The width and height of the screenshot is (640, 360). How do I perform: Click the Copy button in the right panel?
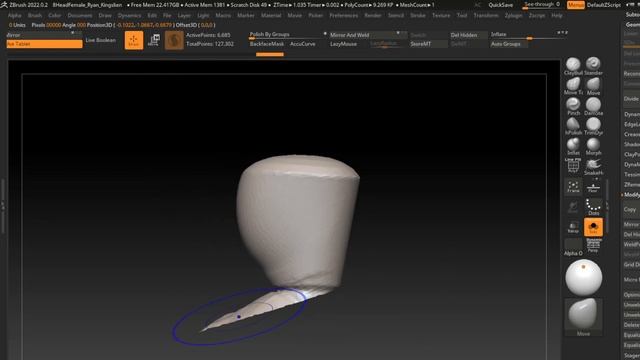631,209
